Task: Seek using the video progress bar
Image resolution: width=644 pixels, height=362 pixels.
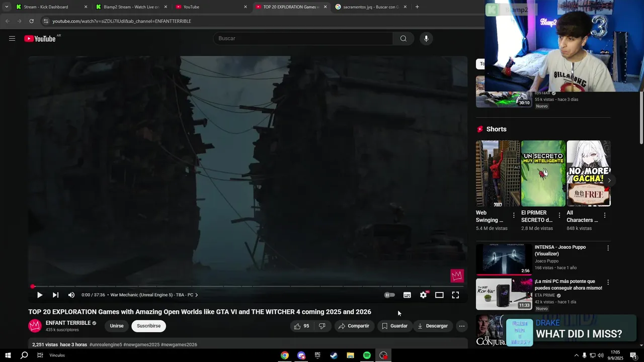Action: [248, 287]
